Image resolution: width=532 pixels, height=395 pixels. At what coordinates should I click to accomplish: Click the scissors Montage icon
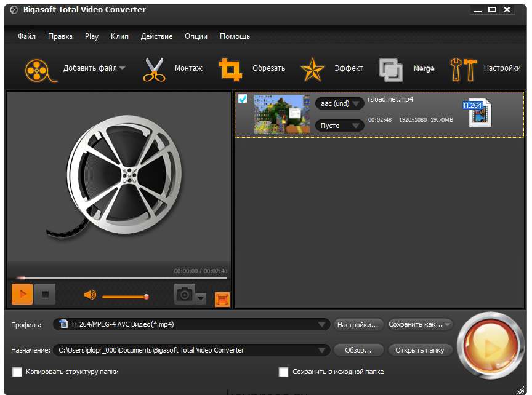[154, 70]
